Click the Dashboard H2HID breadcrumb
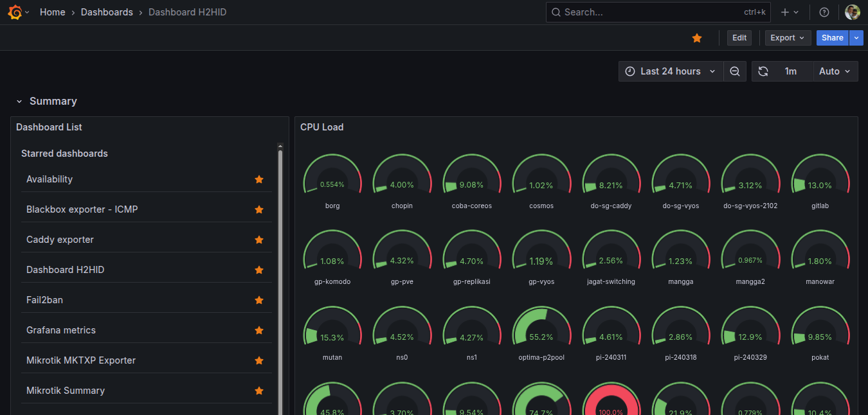 click(x=187, y=12)
